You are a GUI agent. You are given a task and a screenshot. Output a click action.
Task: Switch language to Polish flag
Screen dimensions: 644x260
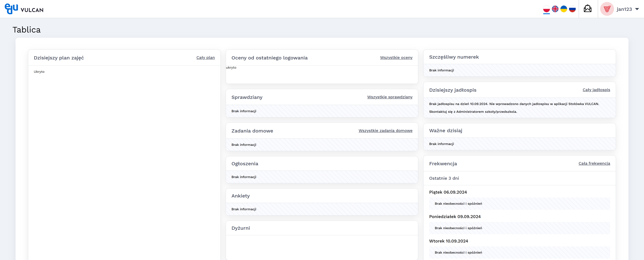(547, 9)
